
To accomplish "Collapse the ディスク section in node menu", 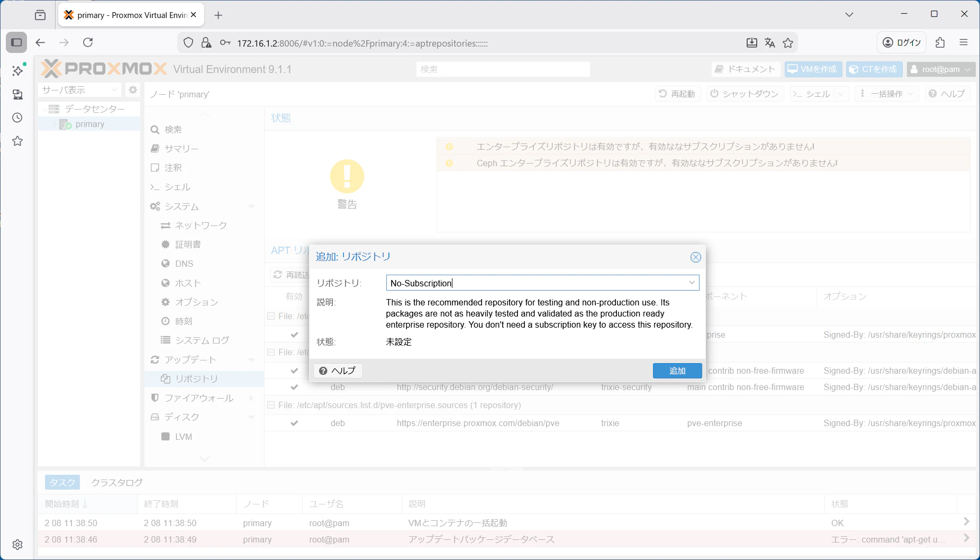I will pyautogui.click(x=251, y=417).
